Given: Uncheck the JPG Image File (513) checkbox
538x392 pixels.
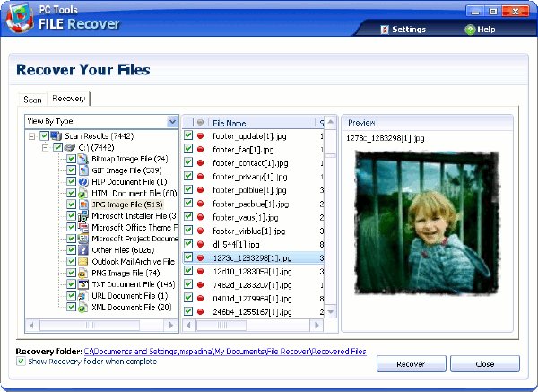Looking at the screenshot, I should coord(71,205).
